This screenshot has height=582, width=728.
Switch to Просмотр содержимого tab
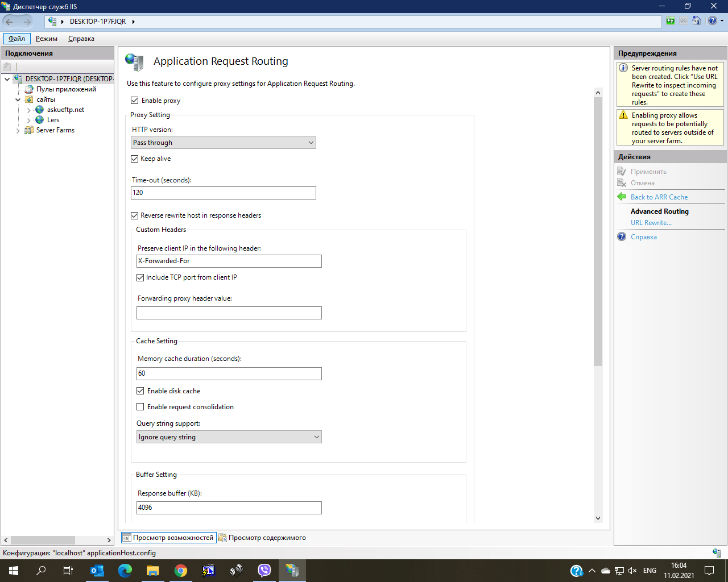tap(262, 538)
